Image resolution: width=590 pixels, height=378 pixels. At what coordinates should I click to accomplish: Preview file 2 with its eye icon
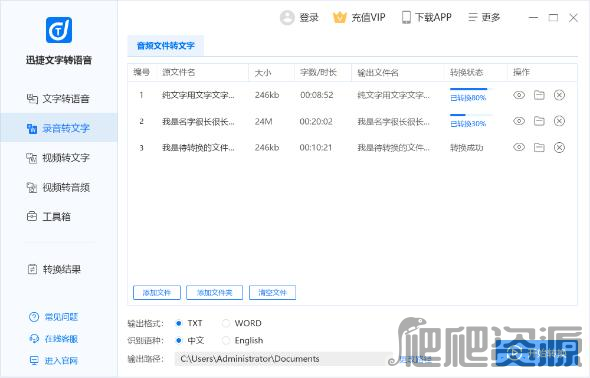[519, 121]
